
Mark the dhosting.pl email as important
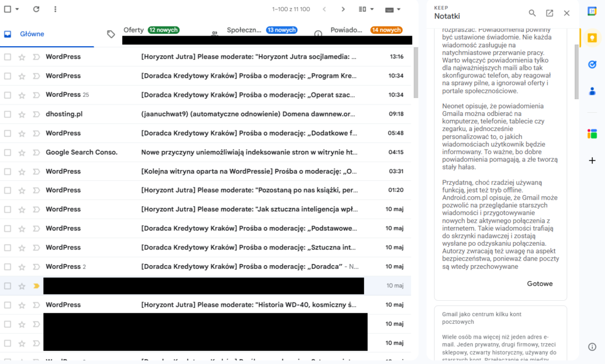point(36,114)
